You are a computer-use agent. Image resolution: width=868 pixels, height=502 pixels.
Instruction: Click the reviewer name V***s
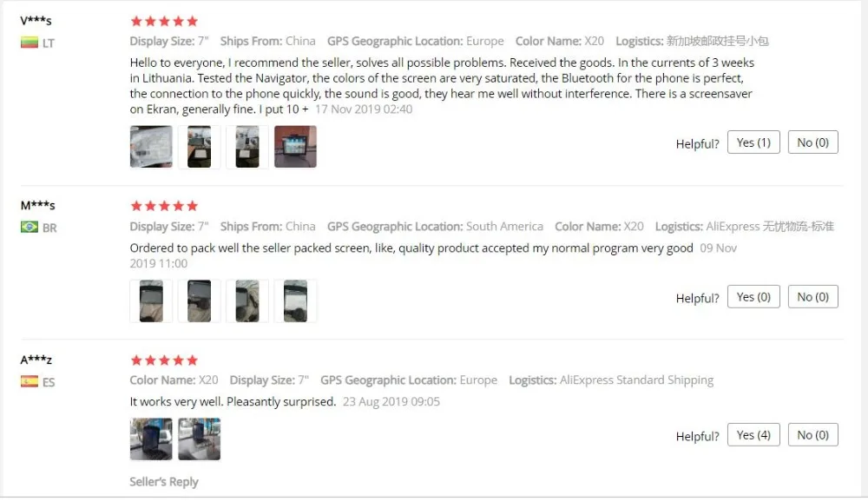pyautogui.click(x=36, y=21)
